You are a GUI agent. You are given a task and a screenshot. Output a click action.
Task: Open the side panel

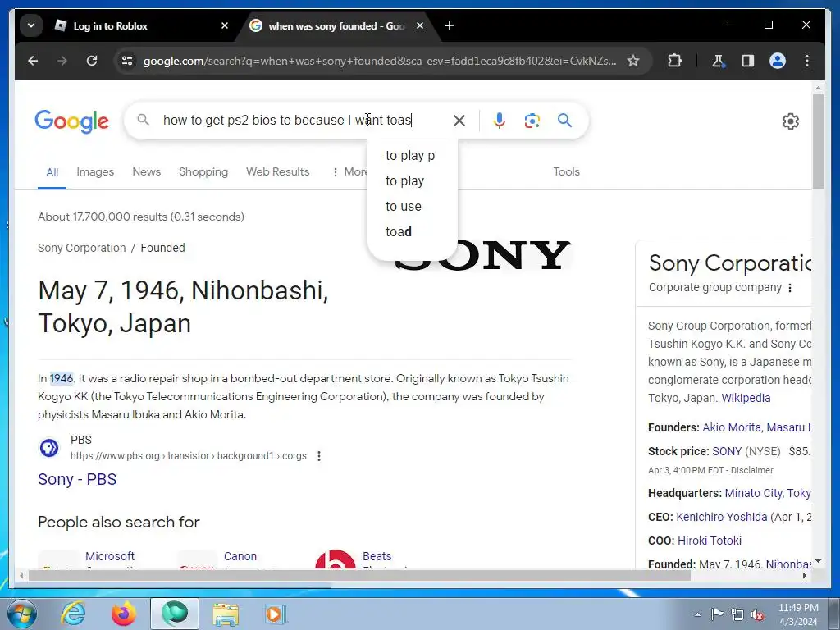748,61
